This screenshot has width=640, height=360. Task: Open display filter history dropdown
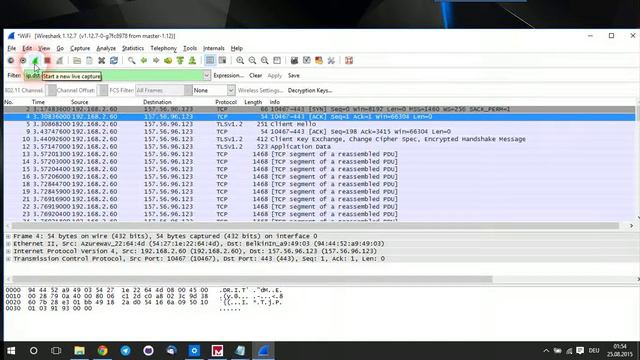[207, 76]
